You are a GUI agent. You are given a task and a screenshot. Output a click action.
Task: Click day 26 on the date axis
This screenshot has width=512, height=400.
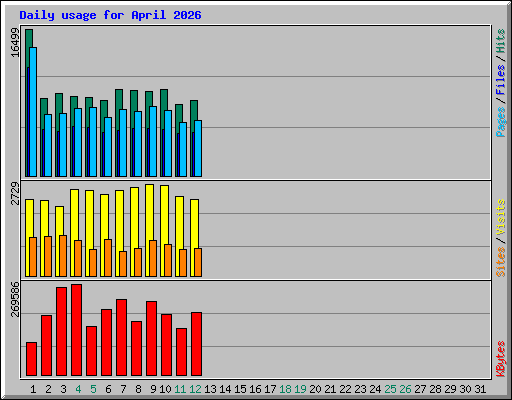405,389
